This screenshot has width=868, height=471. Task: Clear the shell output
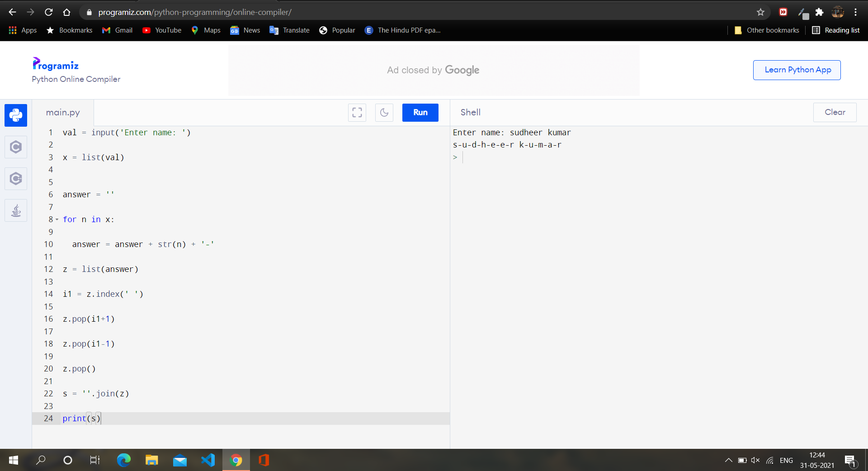click(x=835, y=112)
